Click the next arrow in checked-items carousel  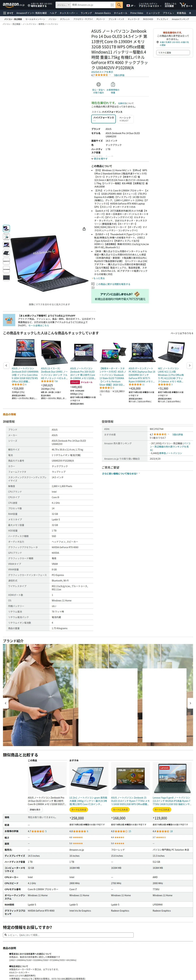[189, 365]
